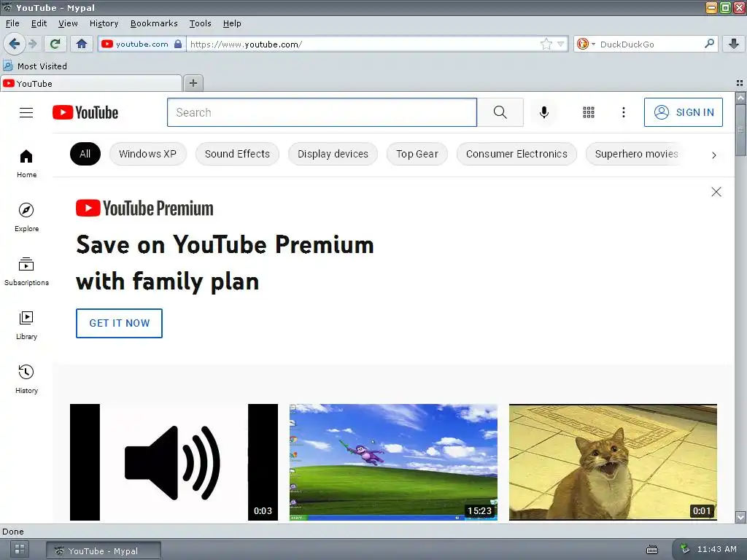Click the vertical scrollbar thumb

tap(740, 130)
